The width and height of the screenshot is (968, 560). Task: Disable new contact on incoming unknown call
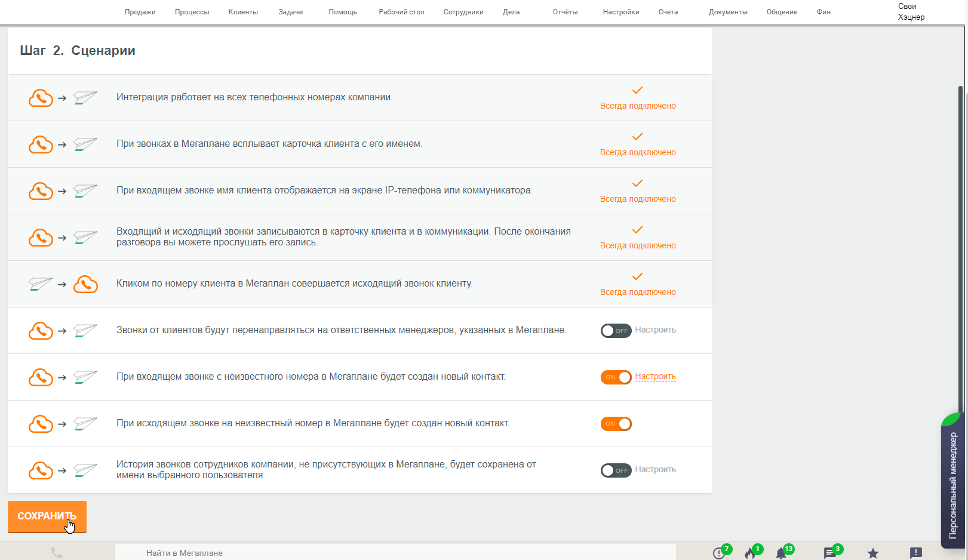[x=616, y=377]
